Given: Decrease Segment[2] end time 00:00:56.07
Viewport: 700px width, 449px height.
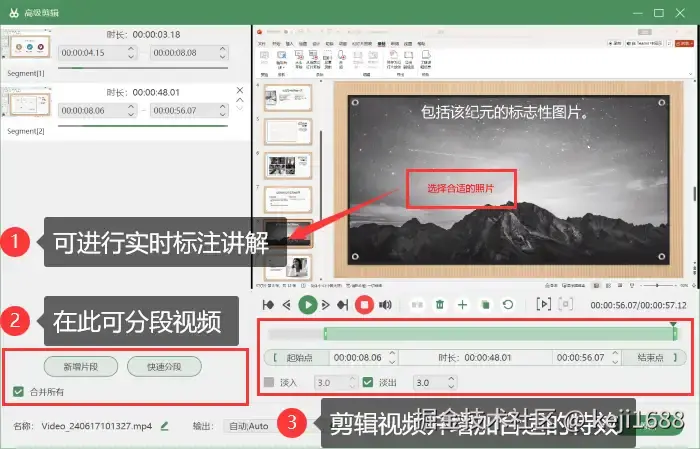Looking at the screenshot, I should coord(223,114).
